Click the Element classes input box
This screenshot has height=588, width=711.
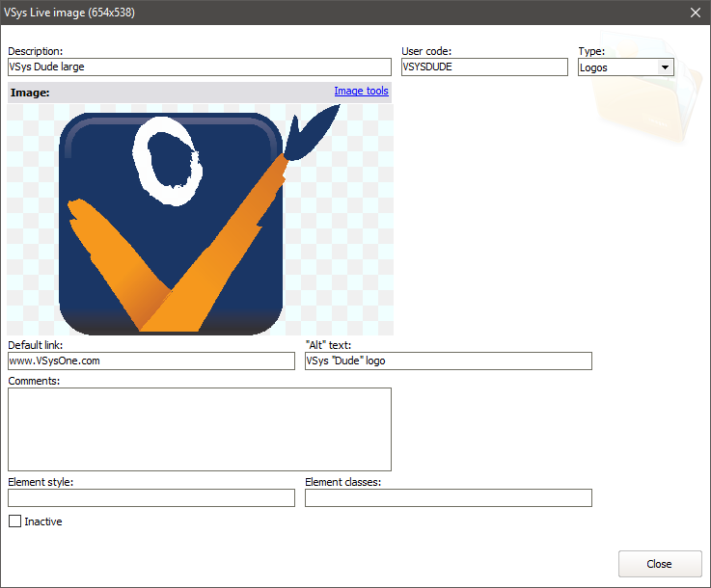448,497
